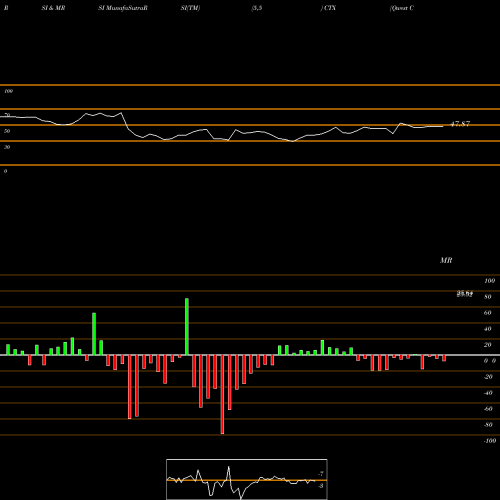Image resolution: width=500 pixels, height=500 pixels.
Task: Click the 47.87 RSI value label
Action: click(460, 124)
